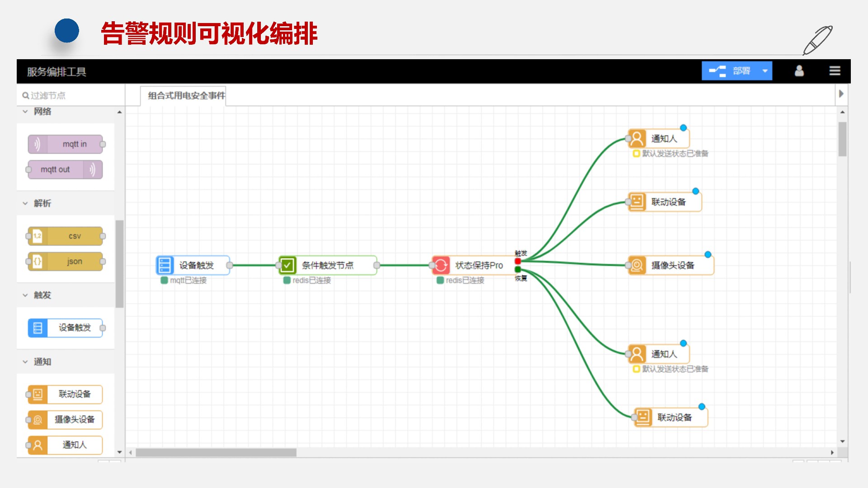Click the mqtt in palette node
This screenshot has height=488, width=868.
(66, 144)
